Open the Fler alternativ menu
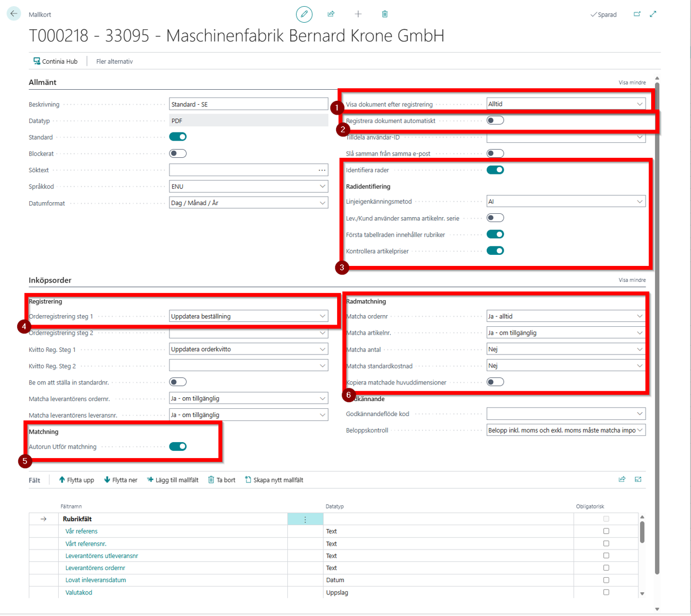Viewport: 691px width, 616px height. click(x=115, y=61)
